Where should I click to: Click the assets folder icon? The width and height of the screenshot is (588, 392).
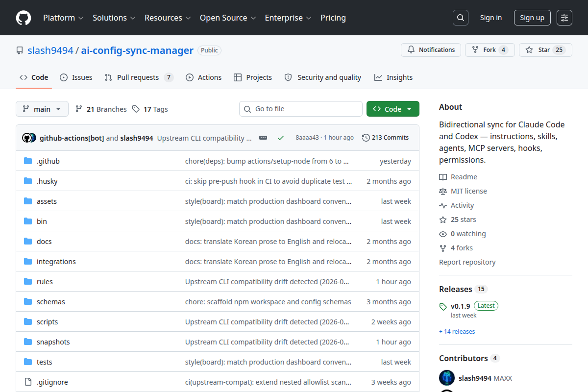tap(28, 201)
